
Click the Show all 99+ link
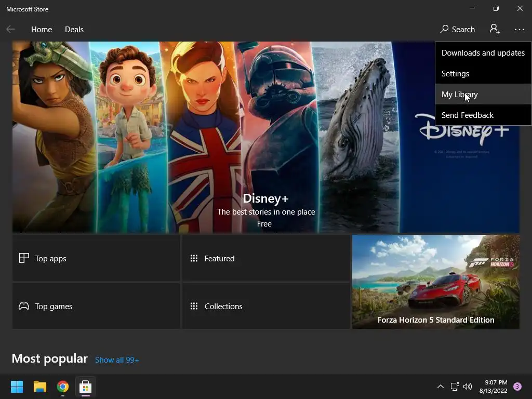[x=117, y=360]
